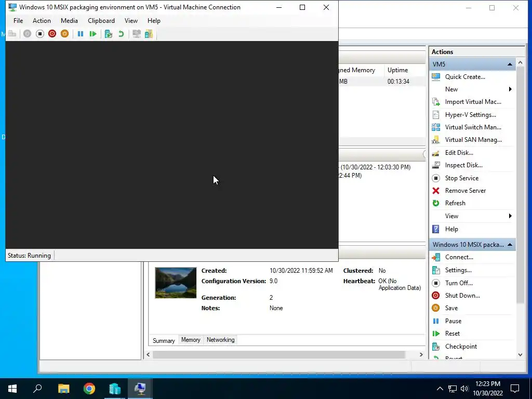532x399 pixels.
Task: Click the Stop Service icon
Action: (436, 178)
